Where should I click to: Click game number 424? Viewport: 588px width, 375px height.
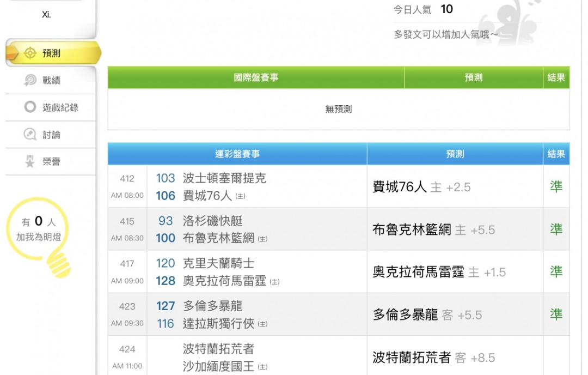127,349
